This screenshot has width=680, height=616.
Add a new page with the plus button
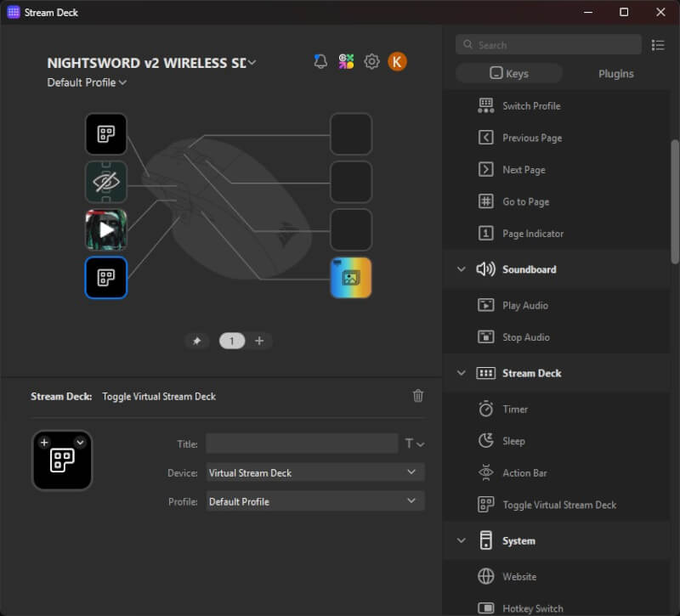tap(259, 342)
